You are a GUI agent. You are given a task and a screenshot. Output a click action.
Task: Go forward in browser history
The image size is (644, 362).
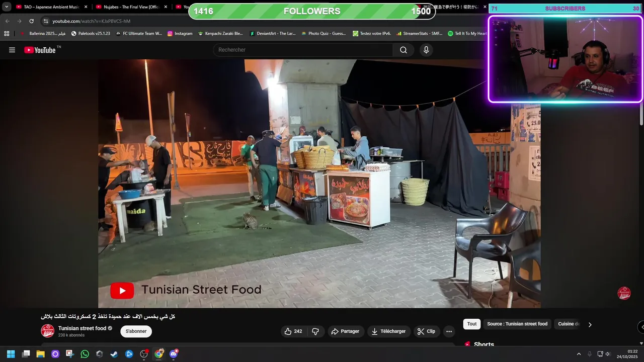click(19, 21)
